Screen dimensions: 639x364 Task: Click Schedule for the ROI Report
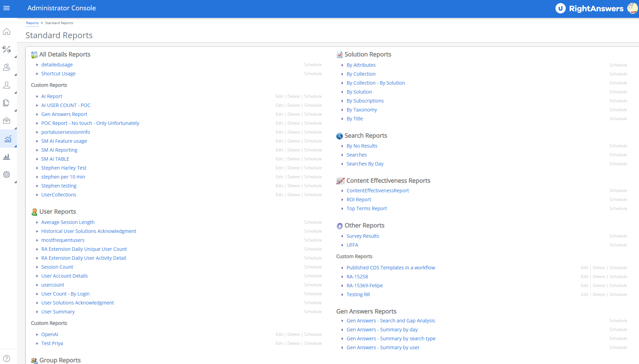click(618, 200)
